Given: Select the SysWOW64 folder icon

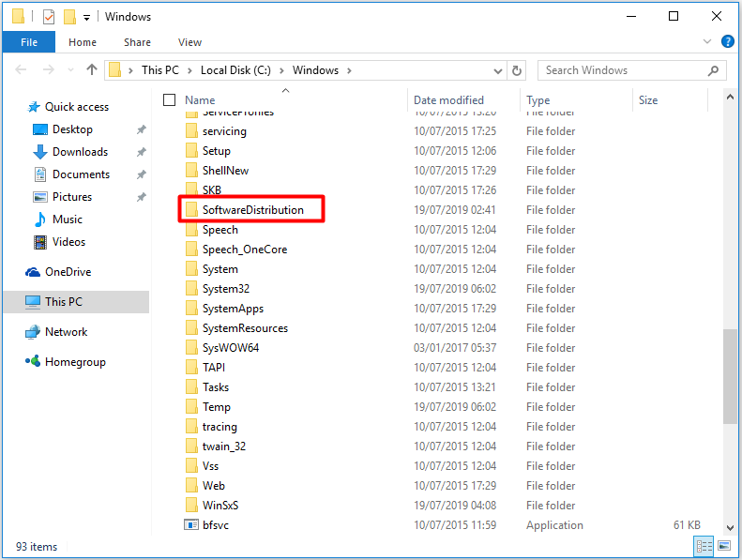Looking at the screenshot, I should coord(191,347).
